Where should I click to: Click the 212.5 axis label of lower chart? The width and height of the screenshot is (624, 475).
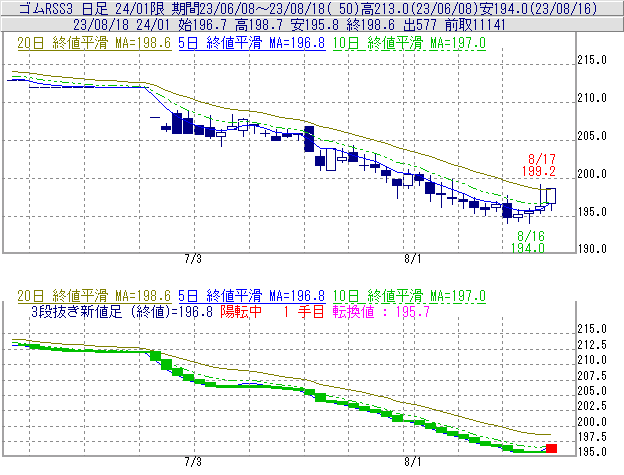point(592,345)
